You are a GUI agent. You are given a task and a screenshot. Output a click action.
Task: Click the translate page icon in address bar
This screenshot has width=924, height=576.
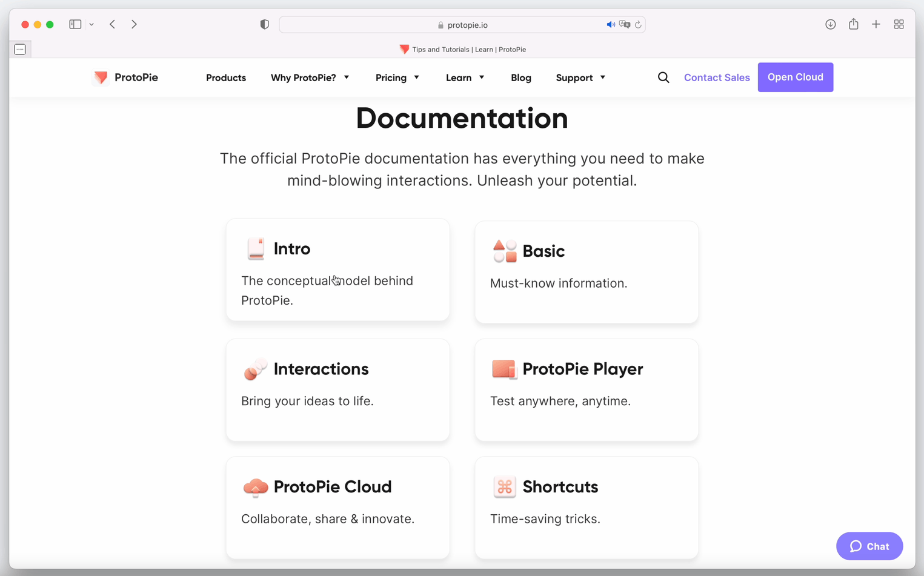[625, 25]
